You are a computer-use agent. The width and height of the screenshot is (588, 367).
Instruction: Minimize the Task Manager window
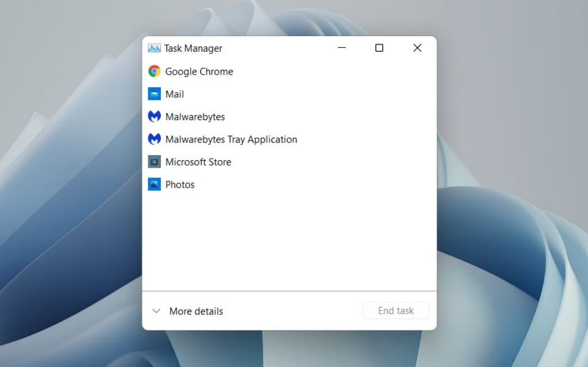pyautogui.click(x=342, y=48)
